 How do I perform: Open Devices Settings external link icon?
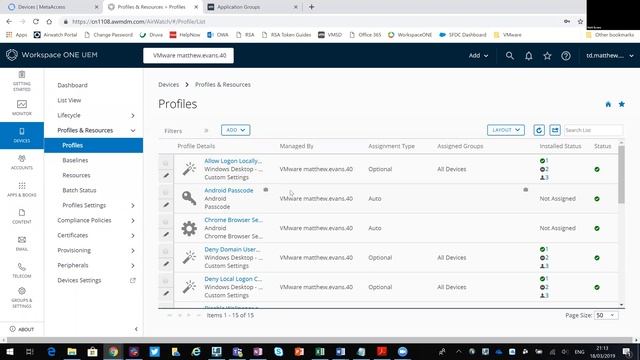[133, 280]
